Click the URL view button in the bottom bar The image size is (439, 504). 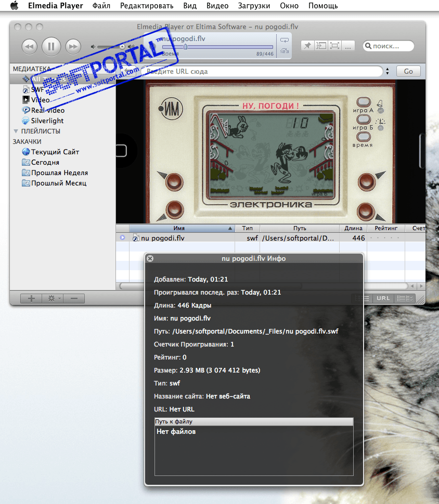click(383, 298)
